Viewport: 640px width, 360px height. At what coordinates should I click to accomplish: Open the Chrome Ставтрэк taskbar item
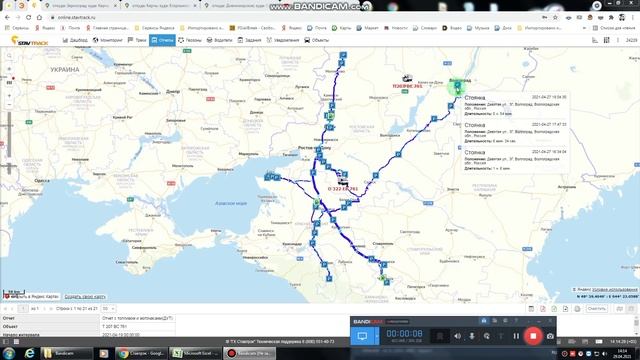[x=141, y=353]
